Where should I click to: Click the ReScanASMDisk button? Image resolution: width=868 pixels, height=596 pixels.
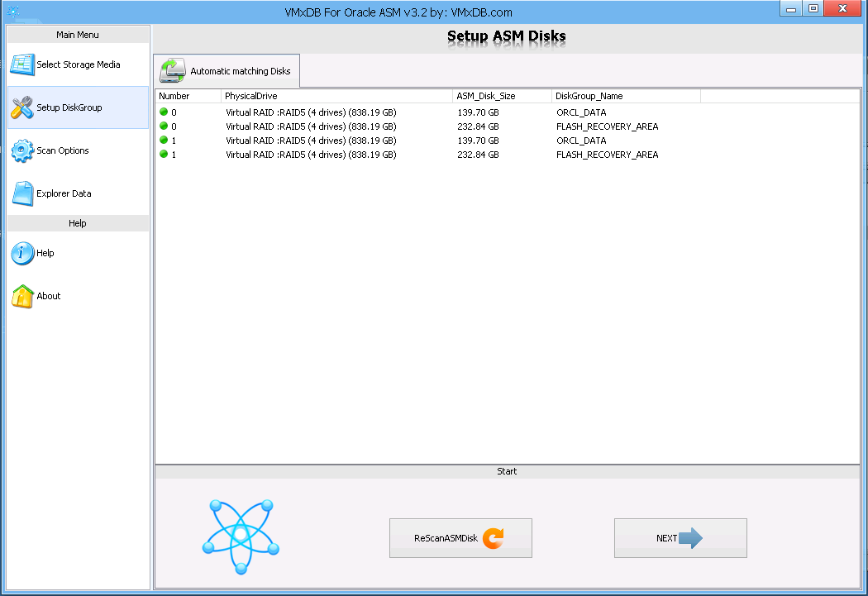tap(460, 538)
